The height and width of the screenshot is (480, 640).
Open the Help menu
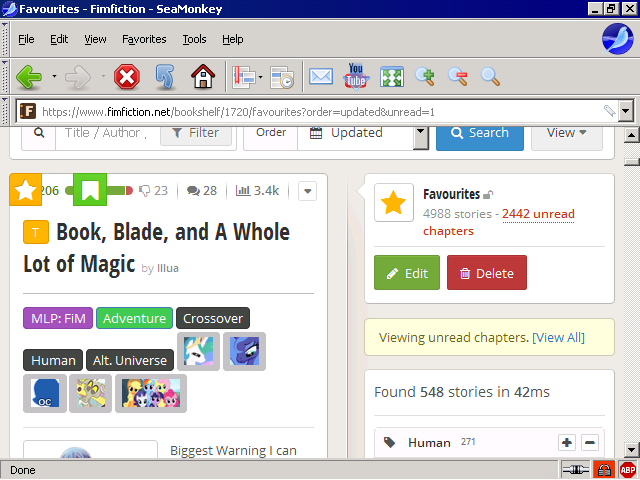(x=233, y=39)
